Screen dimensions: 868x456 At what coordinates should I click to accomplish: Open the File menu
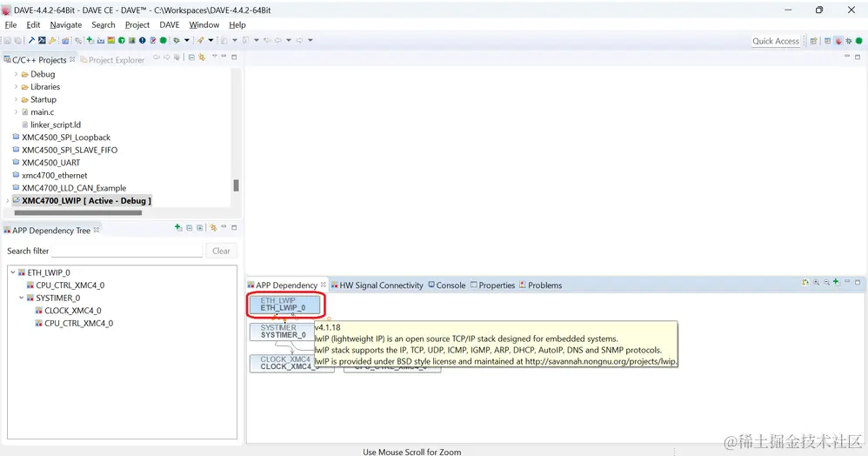click(x=10, y=25)
